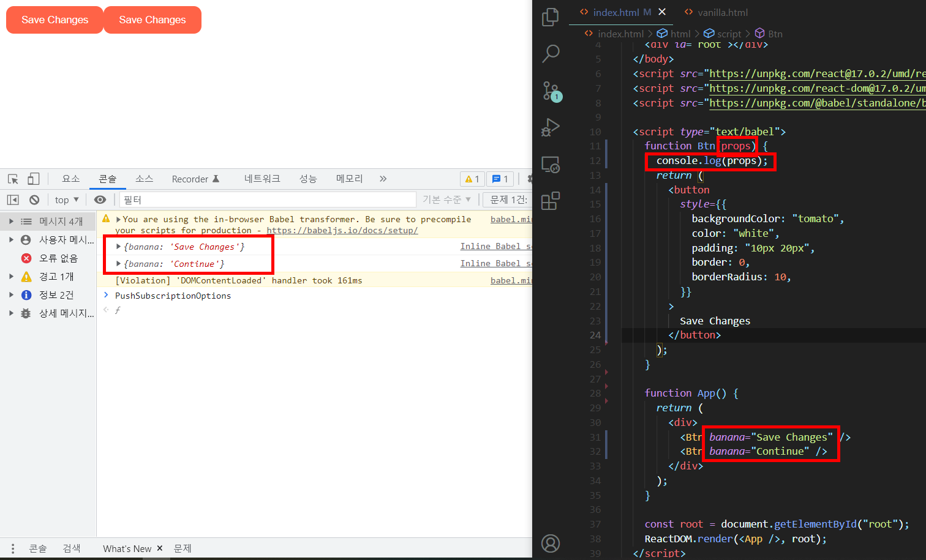The image size is (926, 560).
Task: Open VS Code Remote Explorer icon
Action: (x=551, y=164)
